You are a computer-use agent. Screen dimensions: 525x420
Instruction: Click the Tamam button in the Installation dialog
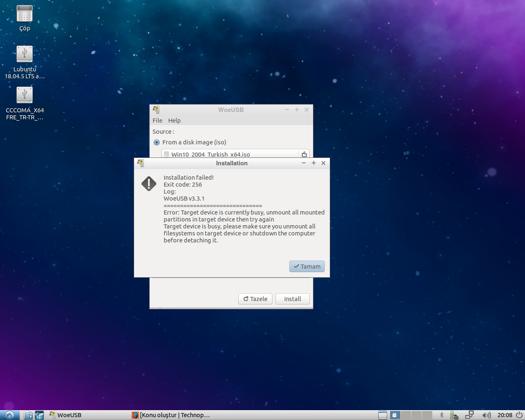307,266
